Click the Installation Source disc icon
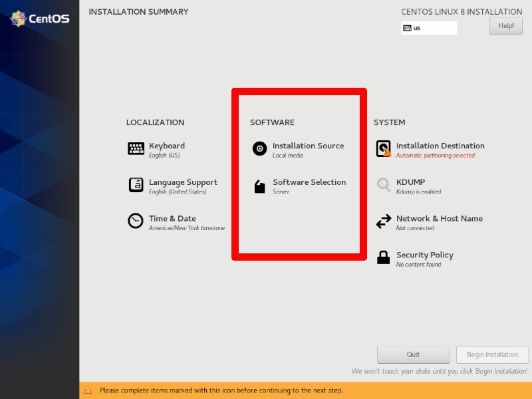This screenshot has height=399, width=532. 259,149
